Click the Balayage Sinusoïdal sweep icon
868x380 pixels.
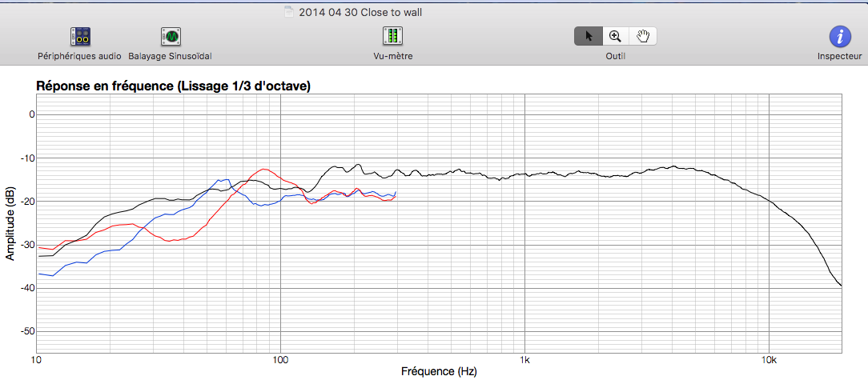click(x=171, y=37)
